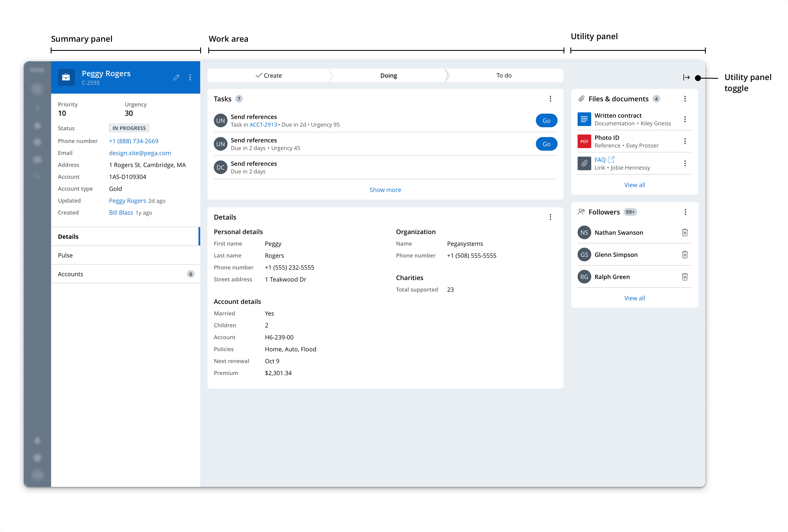
Task: Click the edit pencil icon beside Peggy Rogers
Action: point(176,78)
